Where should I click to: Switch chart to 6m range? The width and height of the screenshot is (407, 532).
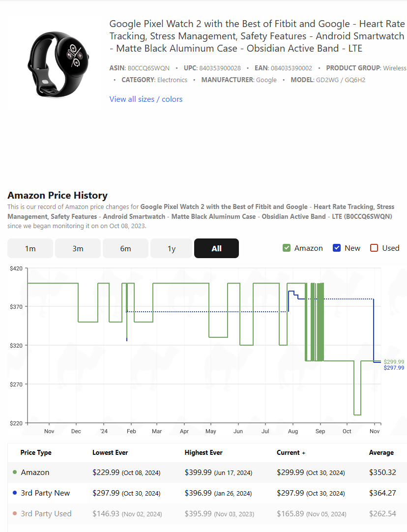[125, 248]
